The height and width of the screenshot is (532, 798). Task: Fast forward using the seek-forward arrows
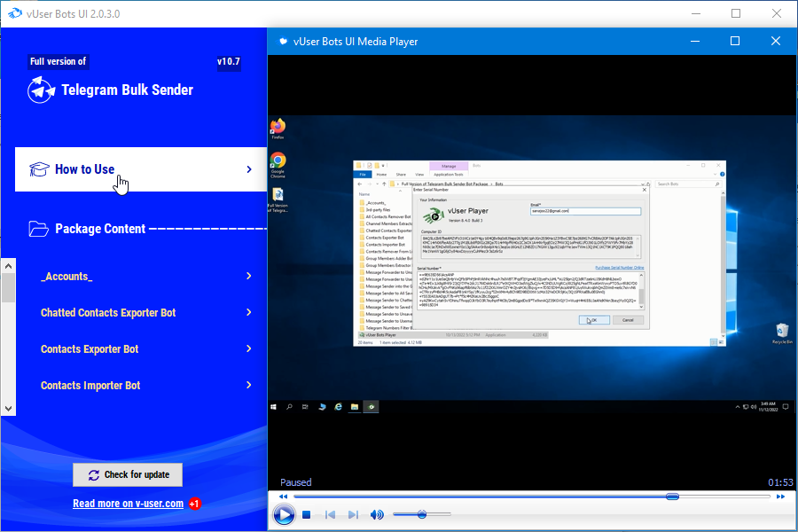(780, 497)
